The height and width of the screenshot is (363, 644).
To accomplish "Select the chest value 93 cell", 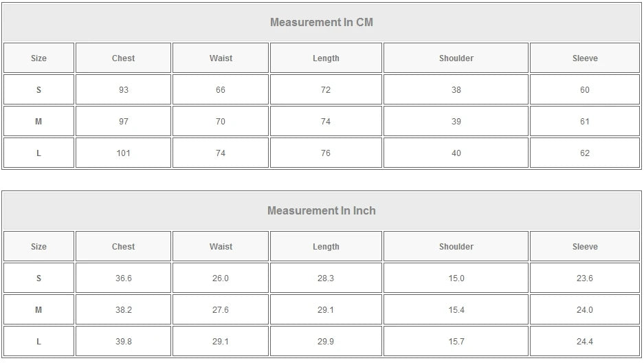I will pyautogui.click(x=124, y=90).
